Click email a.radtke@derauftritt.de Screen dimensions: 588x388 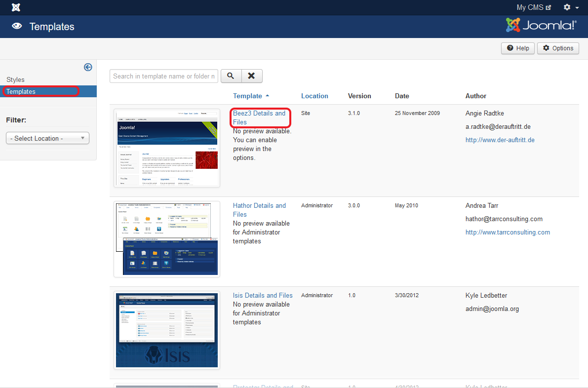[x=498, y=127]
